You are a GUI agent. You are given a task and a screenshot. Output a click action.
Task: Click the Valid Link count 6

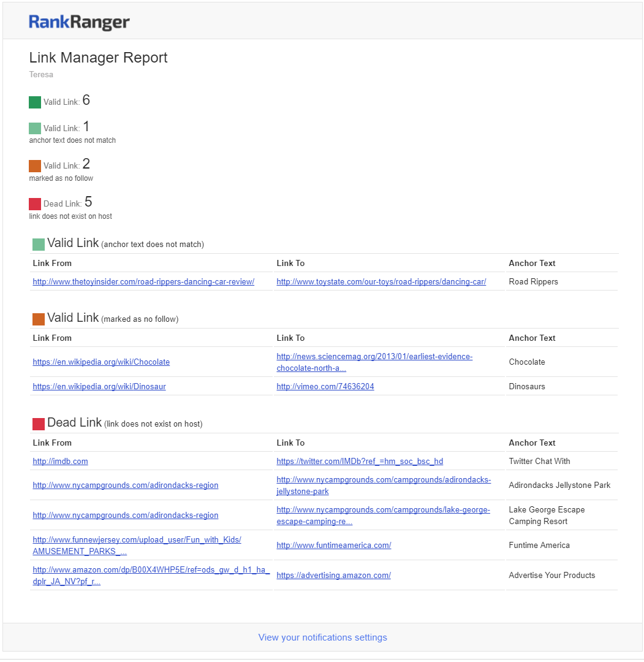coord(86,100)
